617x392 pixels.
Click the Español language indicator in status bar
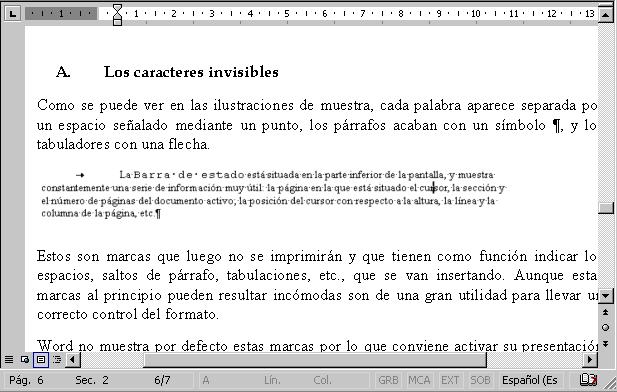(529, 380)
